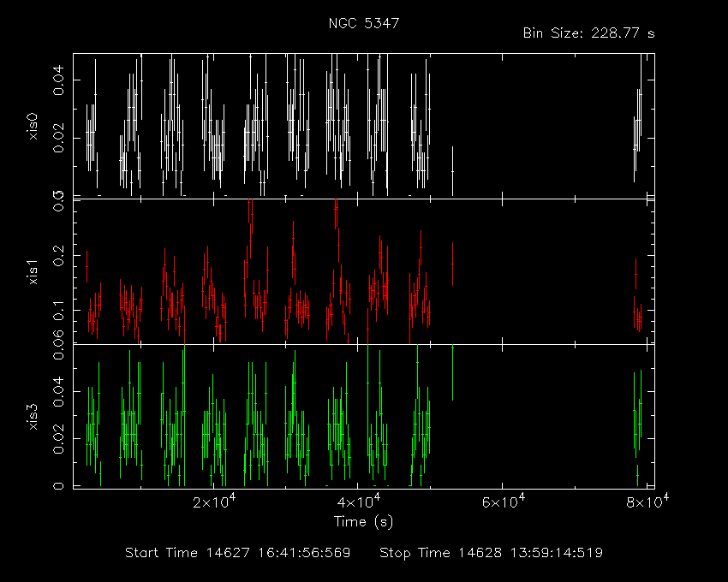Click the 0.02 tick label on xis0 axis
The image size is (728, 582).
[58, 138]
